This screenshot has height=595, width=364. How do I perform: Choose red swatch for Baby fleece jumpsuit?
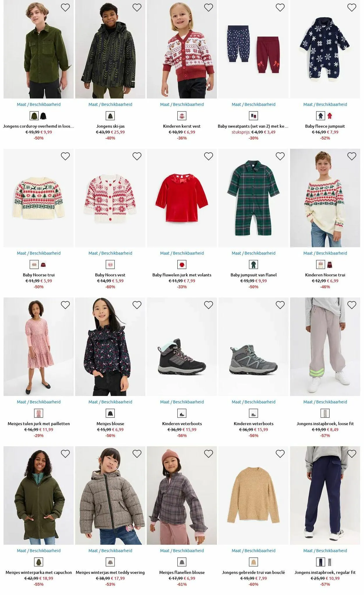[330, 116]
